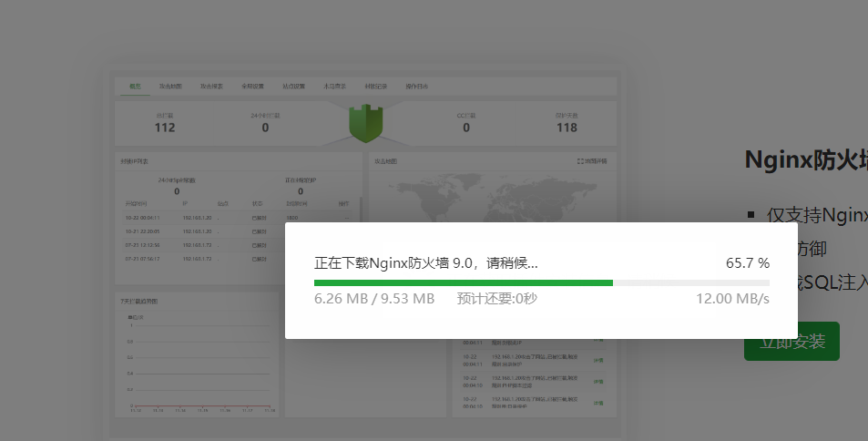Switch to the 攻击地图 tab

coord(170,87)
